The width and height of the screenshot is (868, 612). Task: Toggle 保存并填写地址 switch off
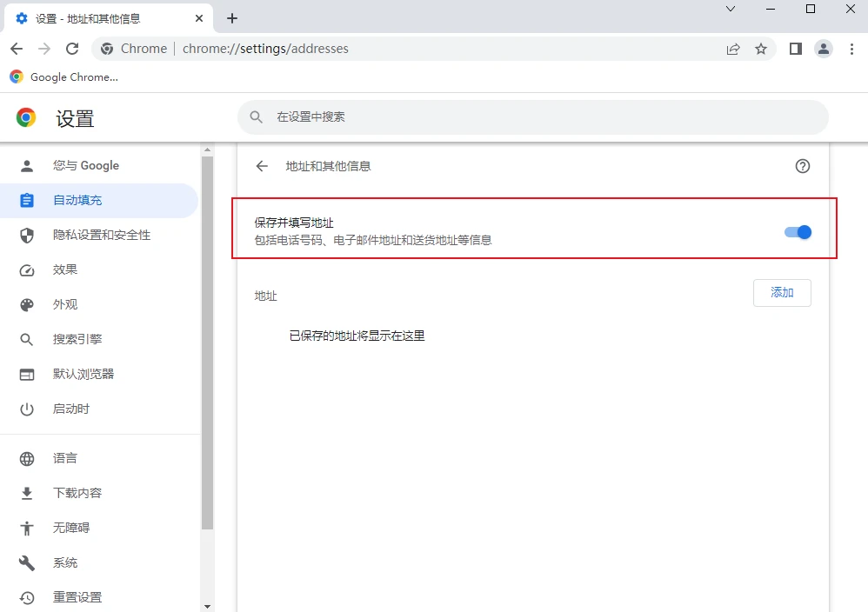tap(798, 232)
